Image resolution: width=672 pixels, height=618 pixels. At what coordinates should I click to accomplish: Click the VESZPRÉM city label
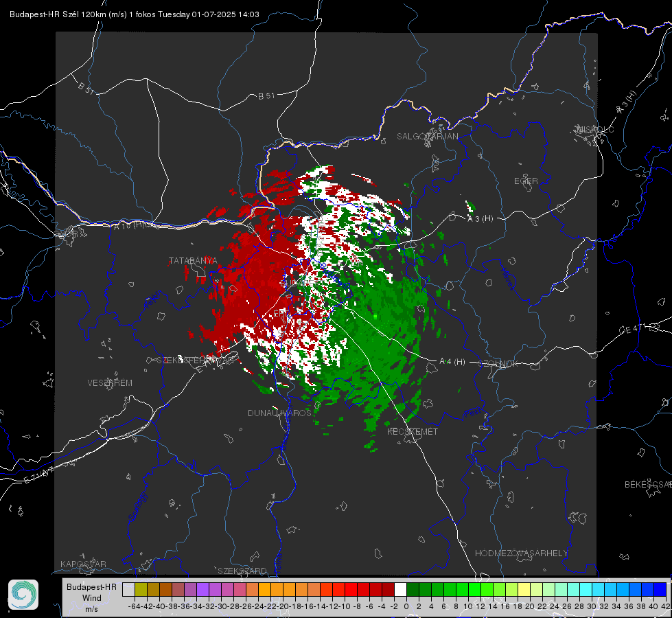[110, 383]
